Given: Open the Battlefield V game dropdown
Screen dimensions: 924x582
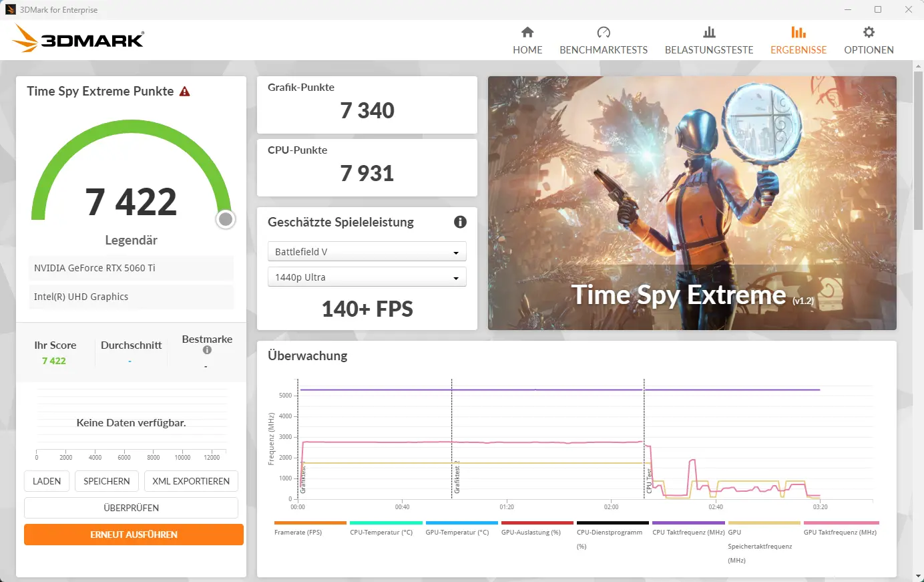Looking at the screenshot, I should click(367, 252).
